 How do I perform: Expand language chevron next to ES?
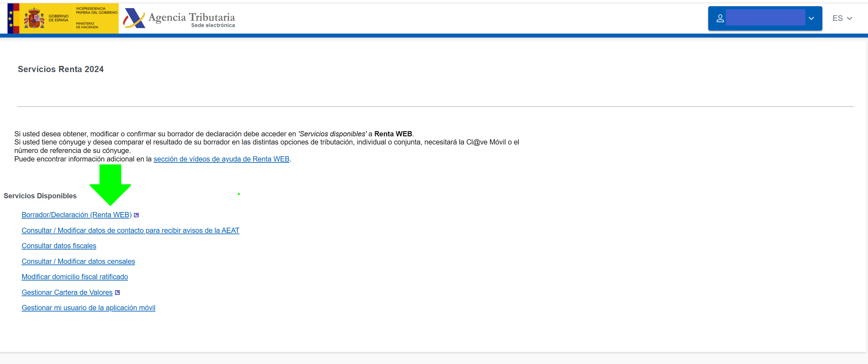click(x=849, y=19)
